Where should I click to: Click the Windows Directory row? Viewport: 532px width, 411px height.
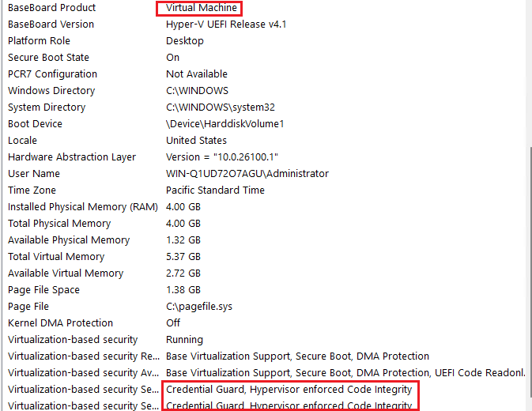tap(51, 91)
